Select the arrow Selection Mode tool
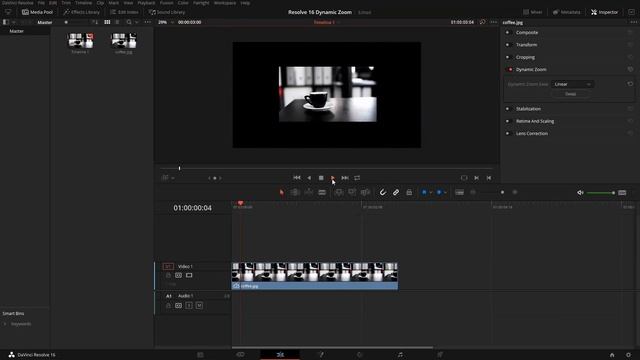 coord(281,192)
